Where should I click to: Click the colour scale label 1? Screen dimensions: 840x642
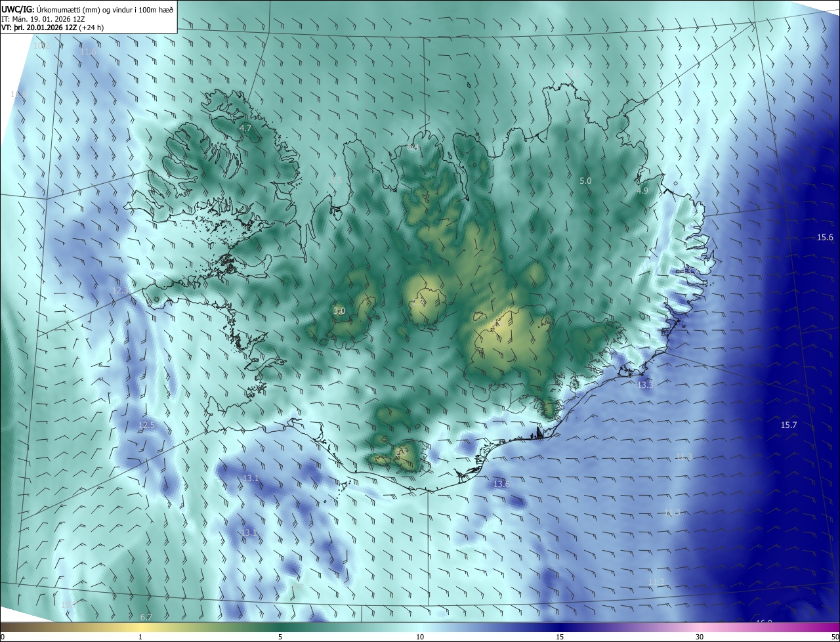[140, 637]
